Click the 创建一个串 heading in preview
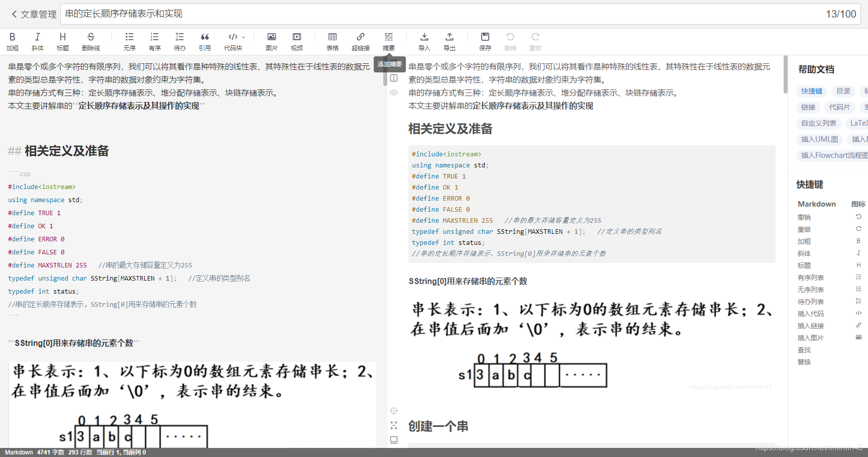Viewport: 868px width, 457px height. pyautogui.click(x=438, y=426)
